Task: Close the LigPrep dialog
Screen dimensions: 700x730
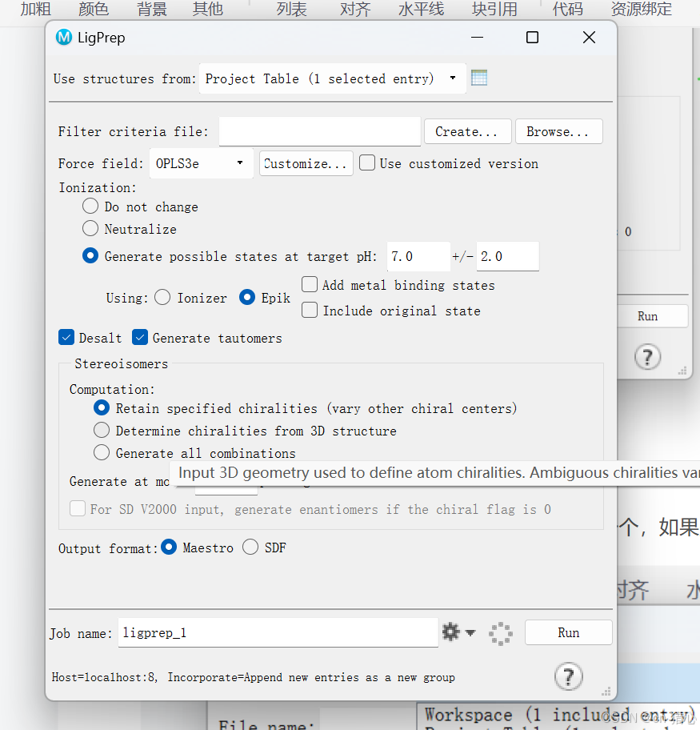Action: (590, 38)
